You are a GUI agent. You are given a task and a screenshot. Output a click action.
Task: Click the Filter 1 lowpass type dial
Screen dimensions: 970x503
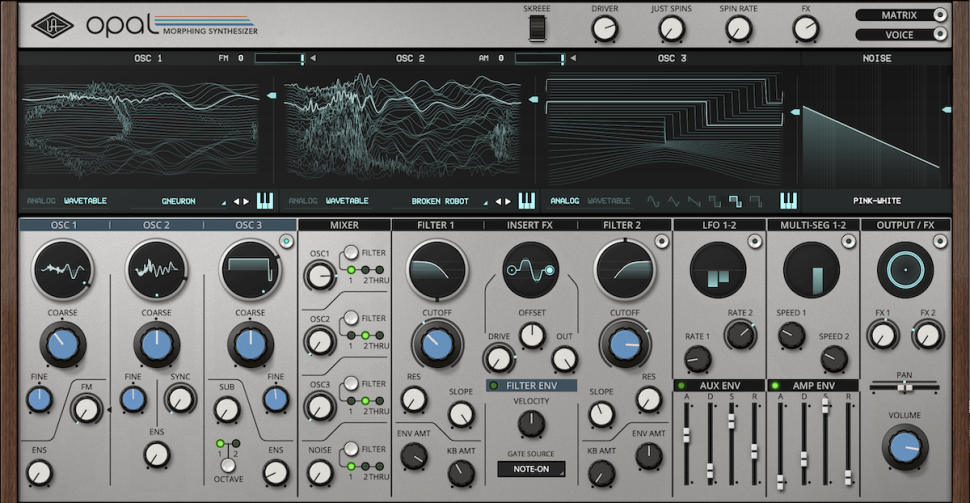[x=437, y=270]
